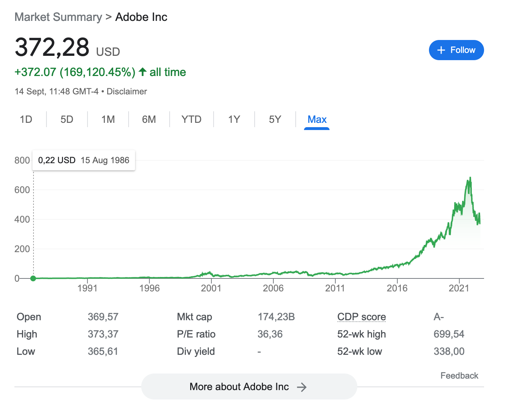
Task: Switch to the 5D view
Action: click(x=67, y=119)
